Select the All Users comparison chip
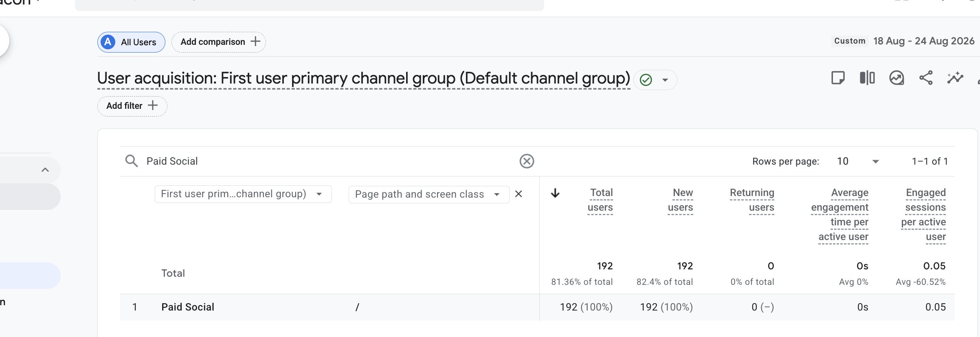 tap(131, 42)
